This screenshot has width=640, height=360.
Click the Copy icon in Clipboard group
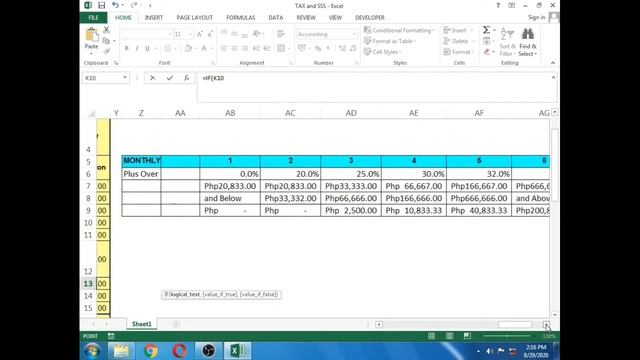[107, 40]
